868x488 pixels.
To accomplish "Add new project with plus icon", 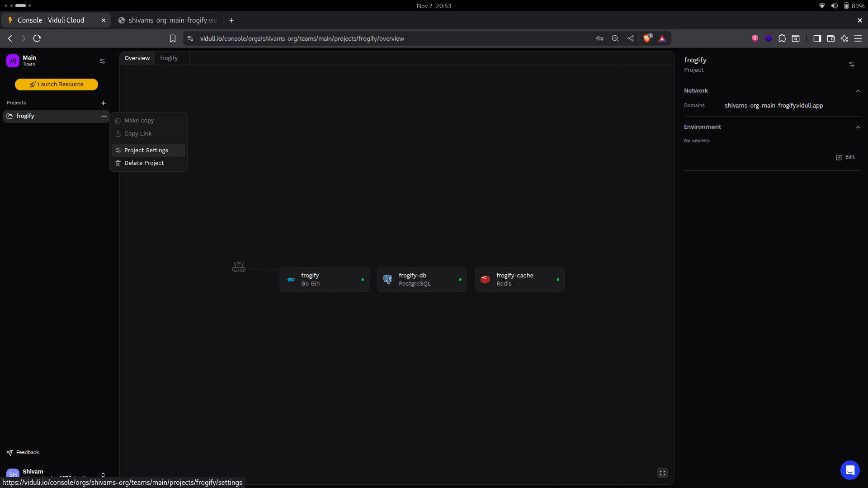I will pyautogui.click(x=104, y=103).
